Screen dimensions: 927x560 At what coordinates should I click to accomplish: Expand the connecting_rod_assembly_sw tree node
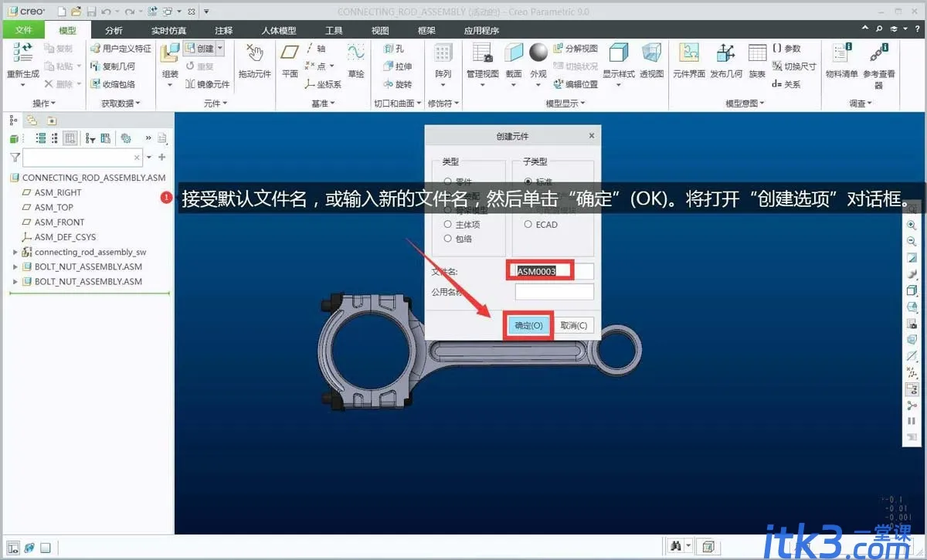[15, 252]
